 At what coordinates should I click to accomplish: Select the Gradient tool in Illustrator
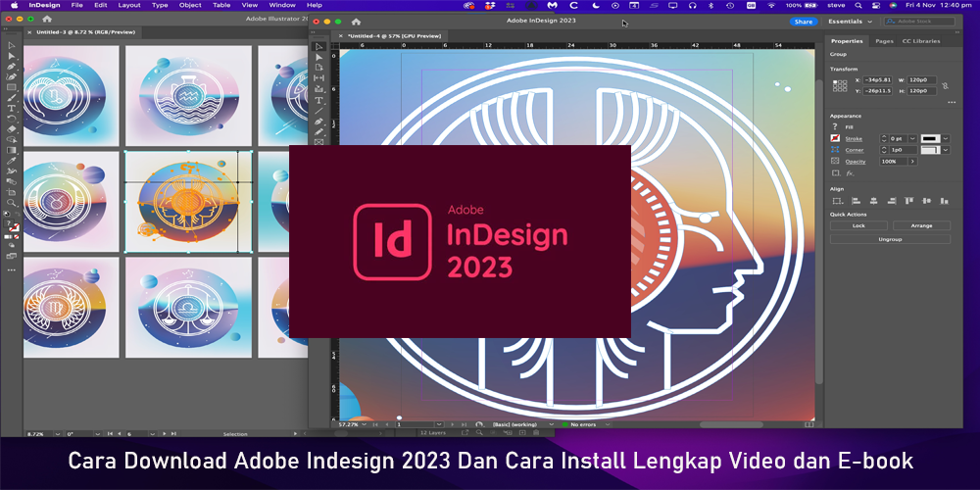pos(11,150)
